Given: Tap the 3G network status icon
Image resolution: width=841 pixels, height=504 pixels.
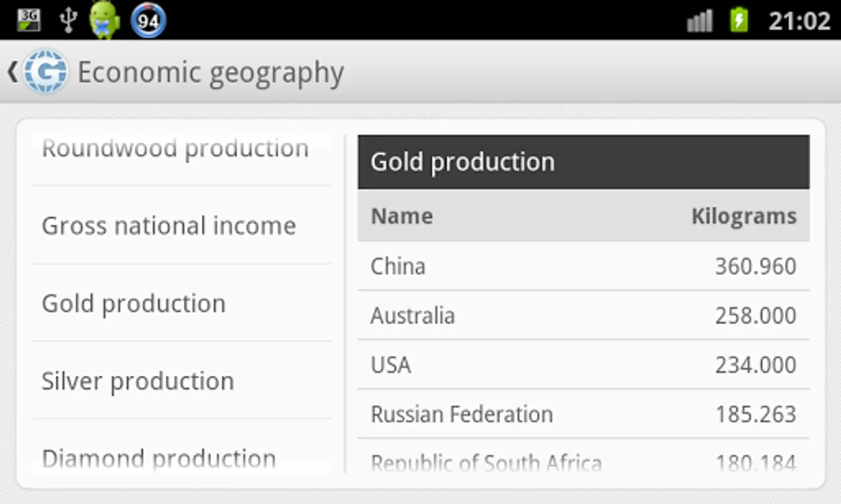Looking at the screenshot, I should point(28,20).
